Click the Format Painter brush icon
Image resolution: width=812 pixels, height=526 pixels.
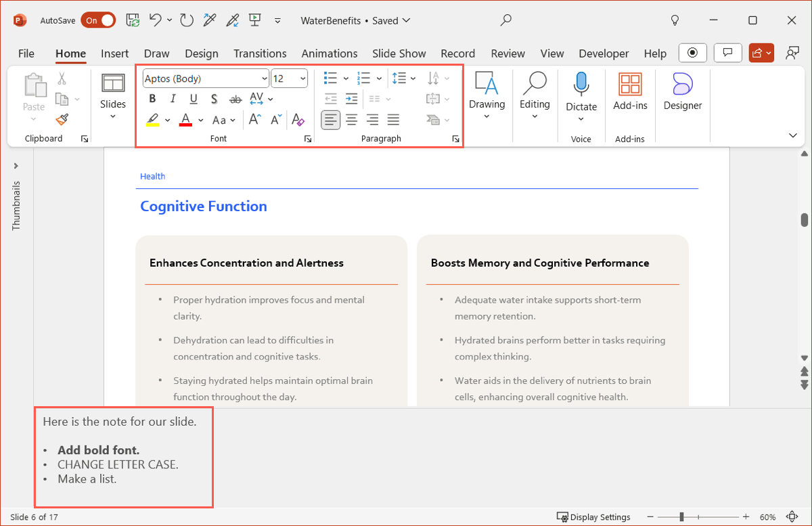62,120
